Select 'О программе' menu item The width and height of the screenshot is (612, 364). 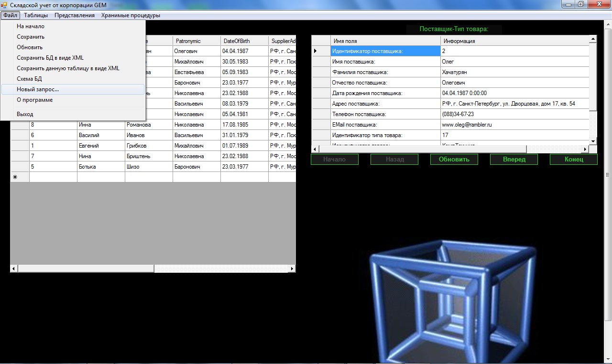[x=34, y=100]
